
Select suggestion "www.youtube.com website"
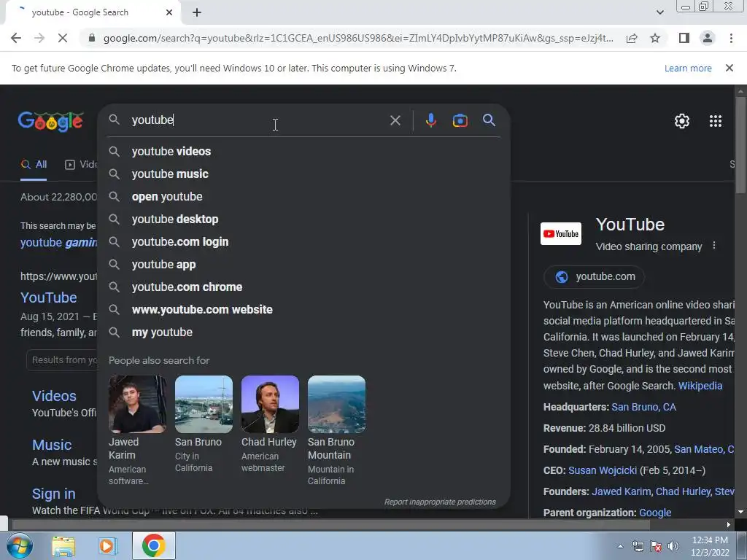[304, 309]
